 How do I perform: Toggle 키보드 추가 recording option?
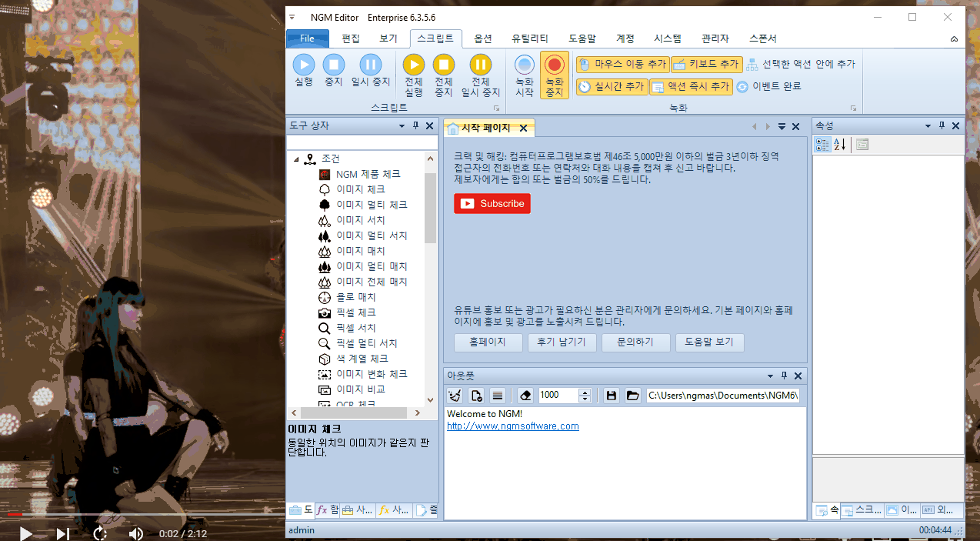[706, 65]
